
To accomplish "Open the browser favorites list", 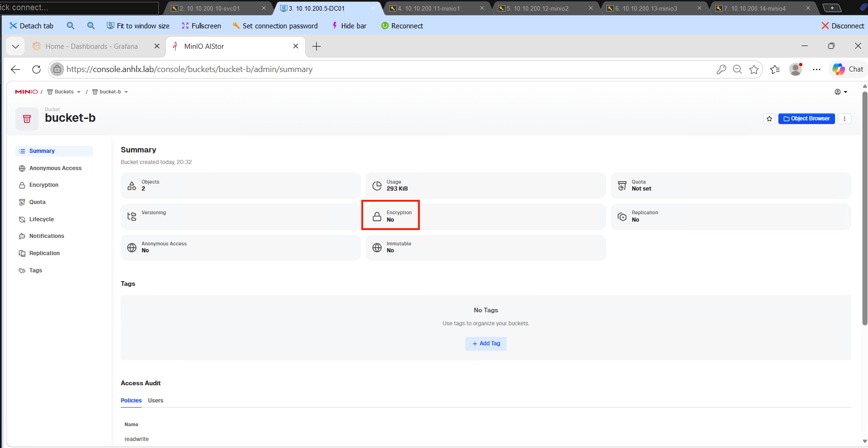I will pos(775,69).
